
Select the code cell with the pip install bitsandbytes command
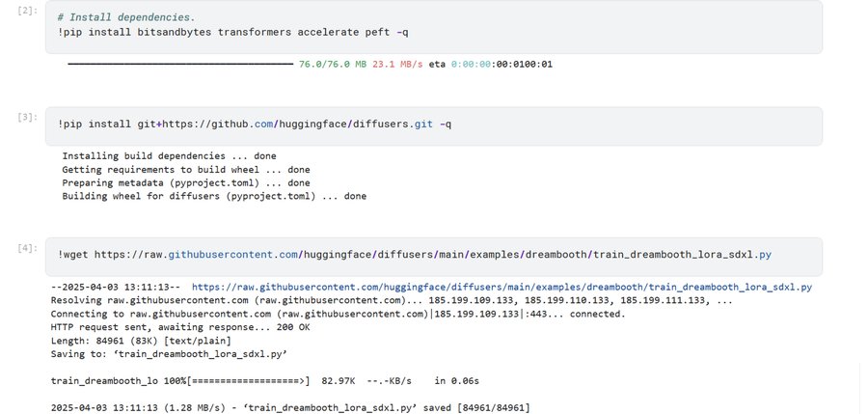tap(433, 27)
